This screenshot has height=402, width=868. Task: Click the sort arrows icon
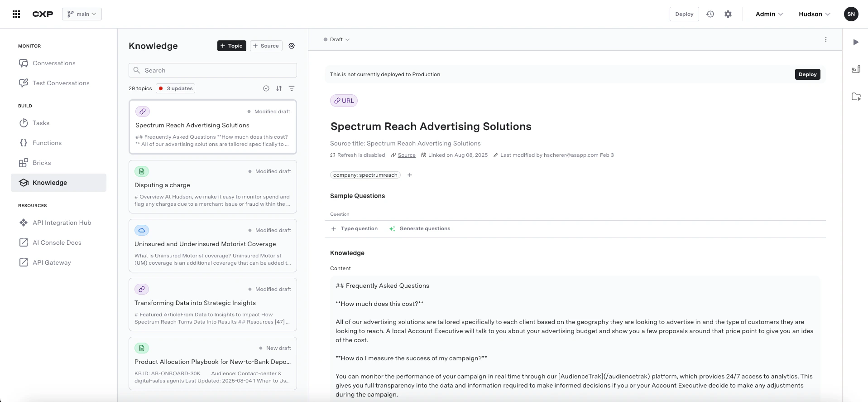tap(279, 88)
